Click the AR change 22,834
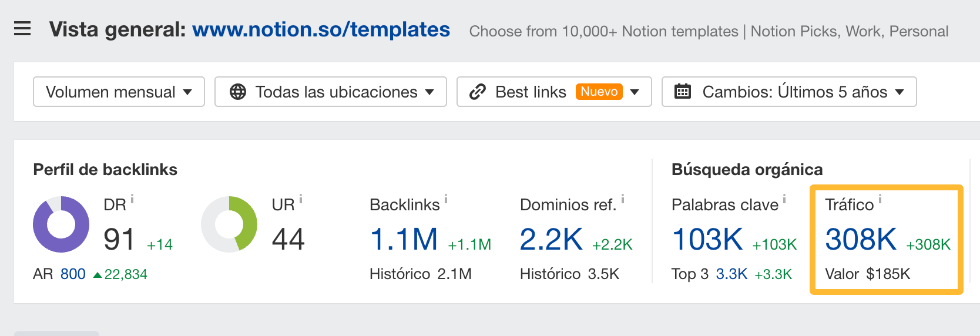Screen dimensions: 980x336 pyautogui.click(x=120, y=274)
